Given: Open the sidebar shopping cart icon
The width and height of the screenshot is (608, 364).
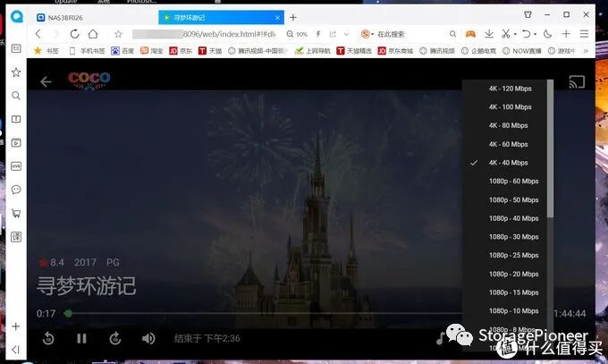Looking at the screenshot, I should pyautogui.click(x=16, y=213).
